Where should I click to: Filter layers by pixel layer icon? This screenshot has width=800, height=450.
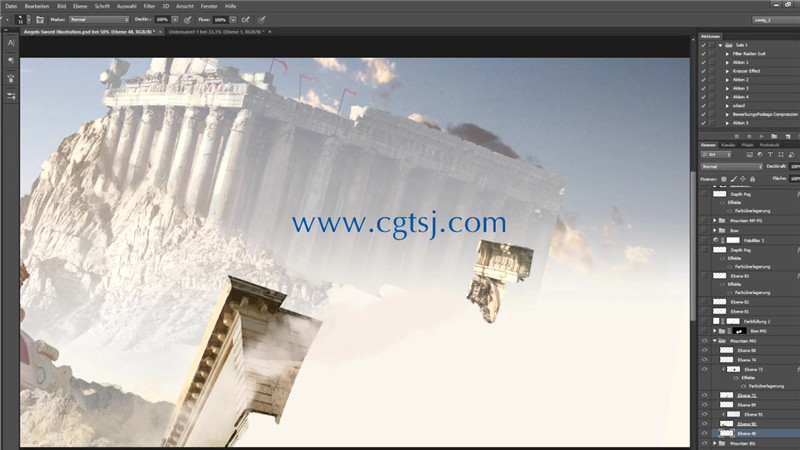pyautogui.click(x=749, y=155)
